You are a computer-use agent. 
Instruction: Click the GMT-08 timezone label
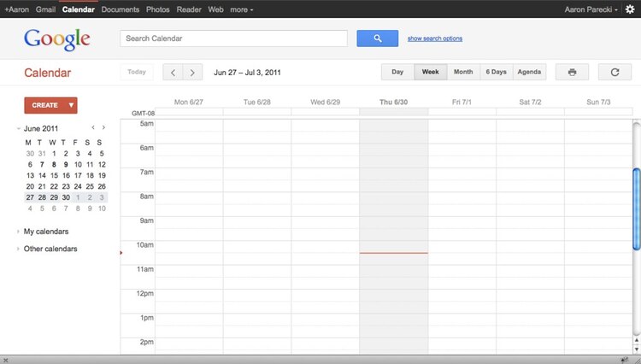click(143, 113)
